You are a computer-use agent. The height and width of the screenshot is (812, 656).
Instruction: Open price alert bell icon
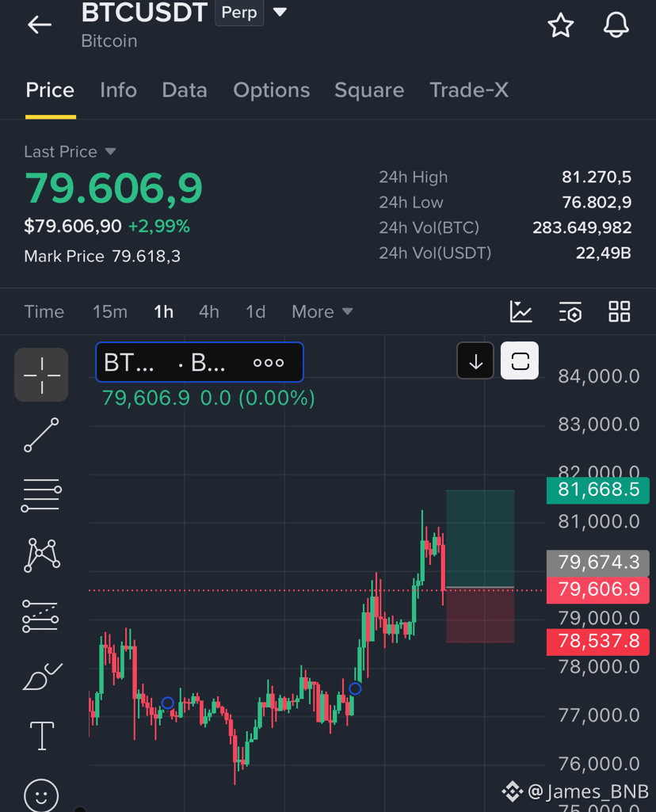click(x=616, y=25)
